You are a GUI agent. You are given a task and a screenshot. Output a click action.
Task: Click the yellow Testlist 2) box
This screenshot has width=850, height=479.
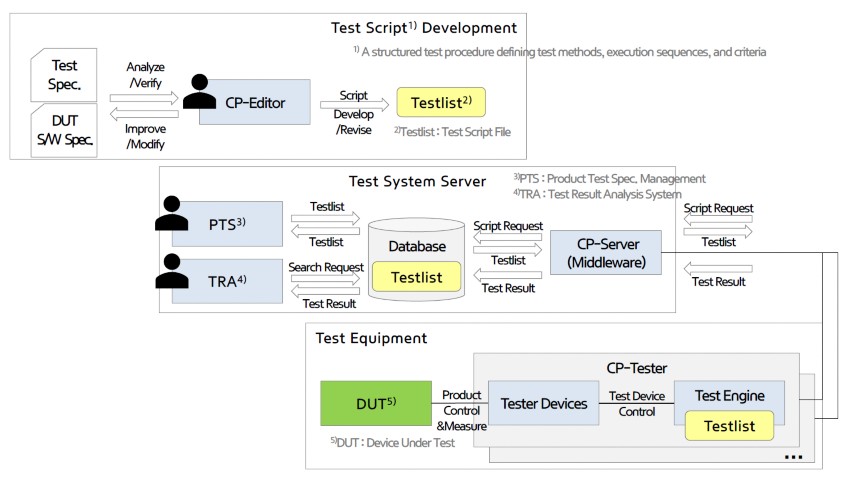coord(441,102)
